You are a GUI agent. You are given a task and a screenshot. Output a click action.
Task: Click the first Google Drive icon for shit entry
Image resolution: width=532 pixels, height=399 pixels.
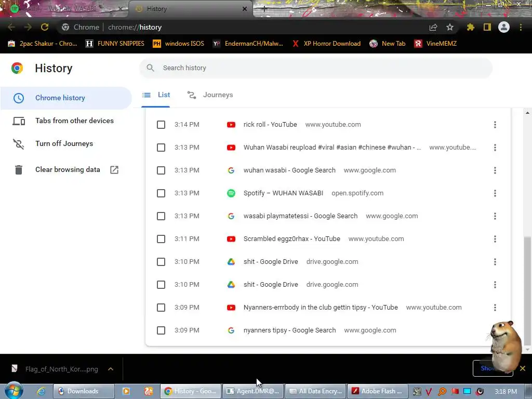(231, 262)
